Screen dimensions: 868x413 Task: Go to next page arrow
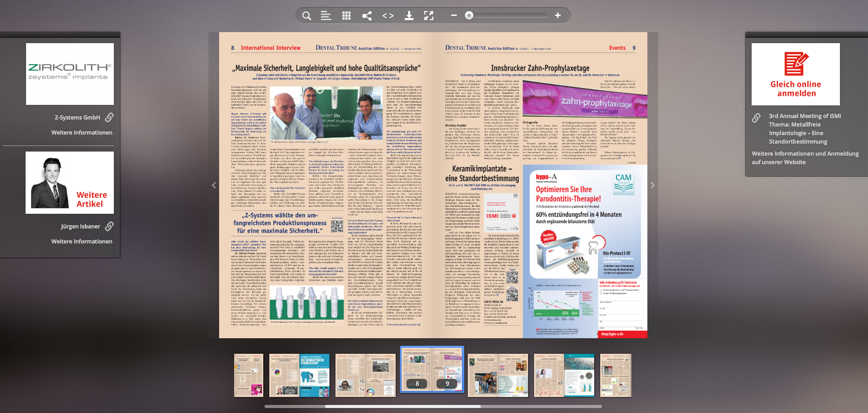pyautogui.click(x=652, y=185)
